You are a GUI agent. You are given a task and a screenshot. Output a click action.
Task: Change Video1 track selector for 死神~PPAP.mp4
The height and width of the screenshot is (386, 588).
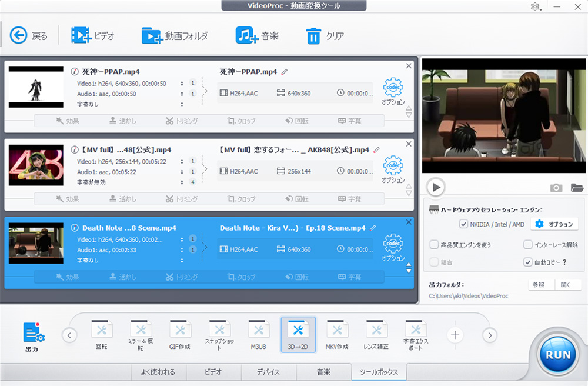click(x=182, y=84)
